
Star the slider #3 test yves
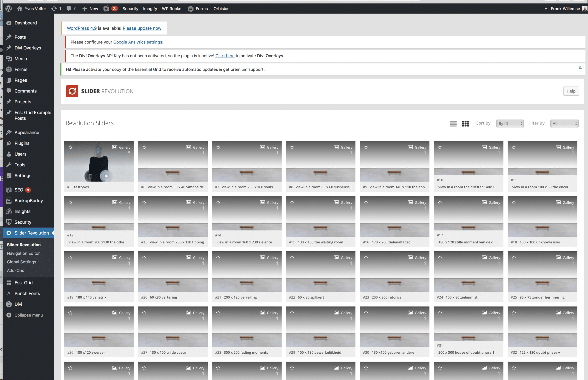70,147
